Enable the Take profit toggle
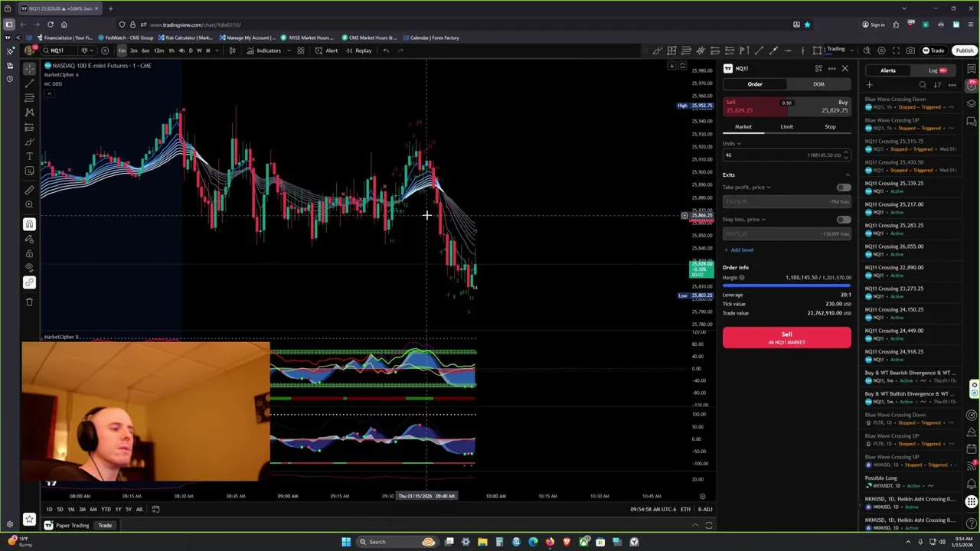Viewport: 980px width, 551px height. click(x=843, y=187)
